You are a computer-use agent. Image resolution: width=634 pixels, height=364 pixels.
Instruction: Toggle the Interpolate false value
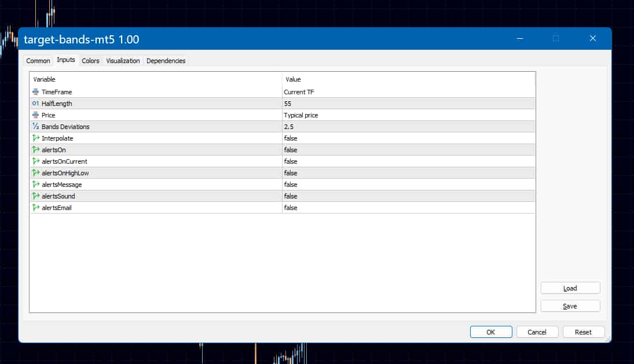pyautogui.click(x=408, y=138)
